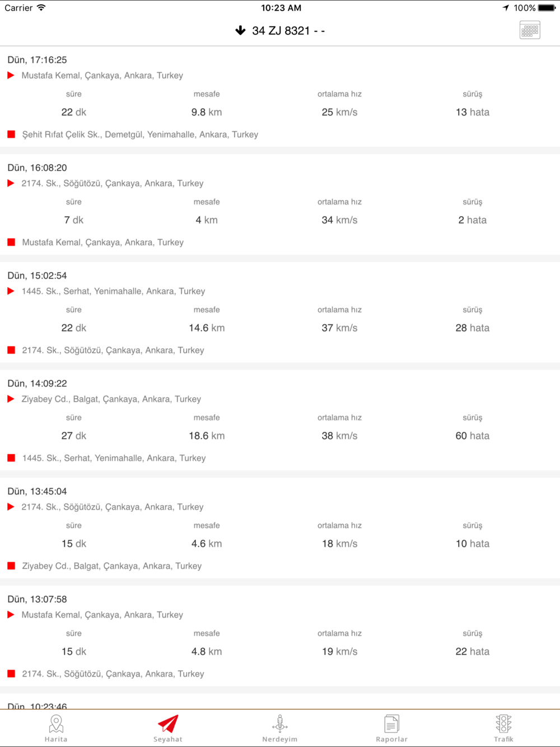Screen dimensions: 560x747
Task: Open trip starting Dün, 16:08:20
Action: [280, 204]
